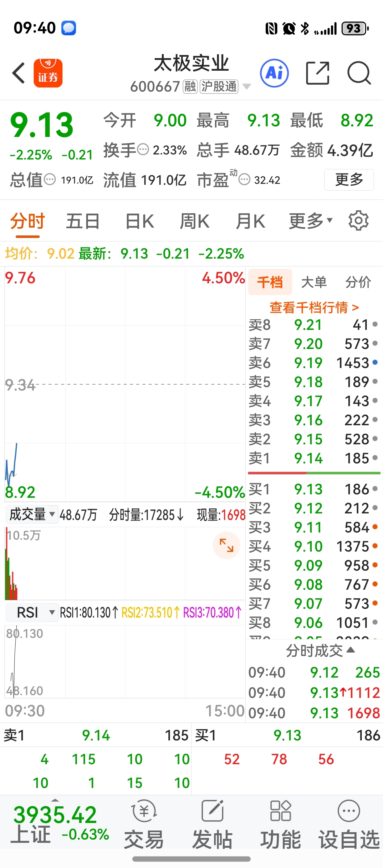
Task: Open the orange 证券 brokerage icon
Action: 48,73
